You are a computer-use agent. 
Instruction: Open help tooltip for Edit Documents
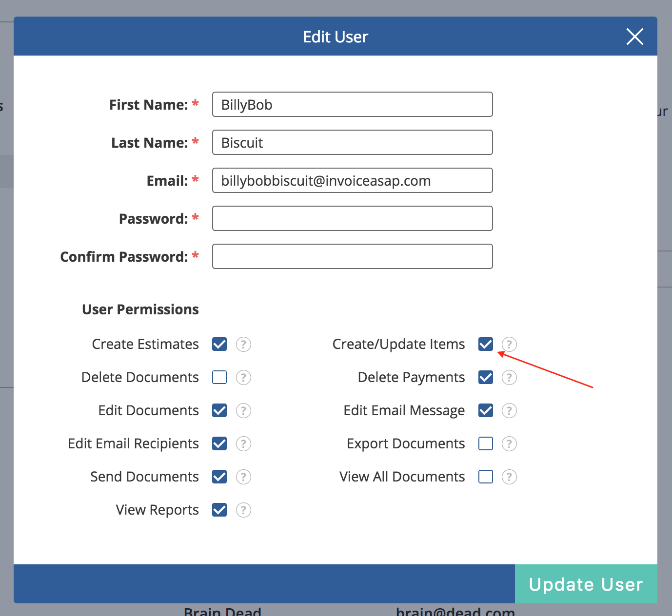[243, 411]
